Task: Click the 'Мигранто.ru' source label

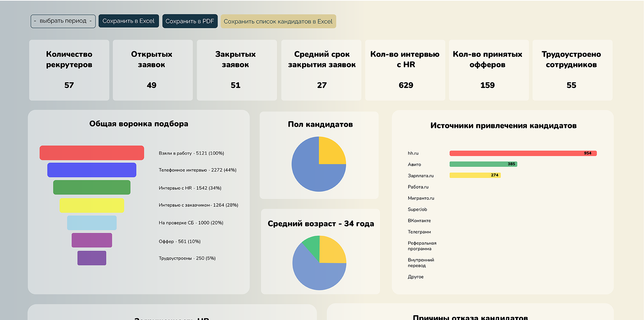Action: point(421,198)
